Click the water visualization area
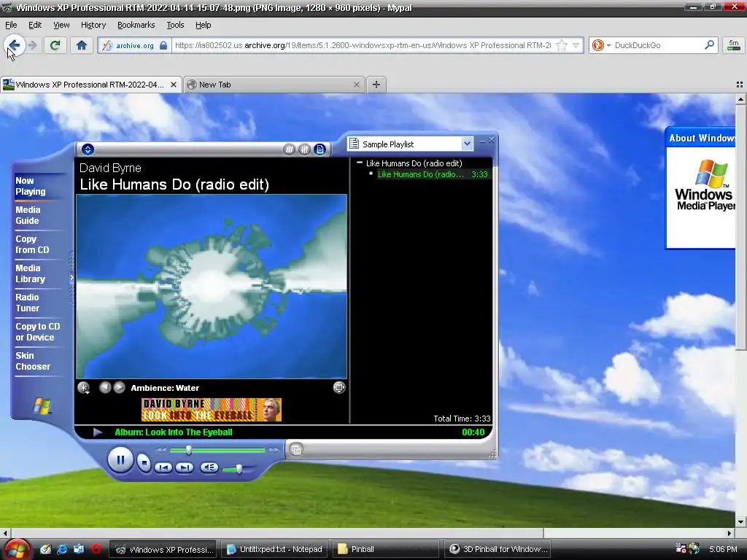The width and height of the screenshot is (747, 560). 212,287
